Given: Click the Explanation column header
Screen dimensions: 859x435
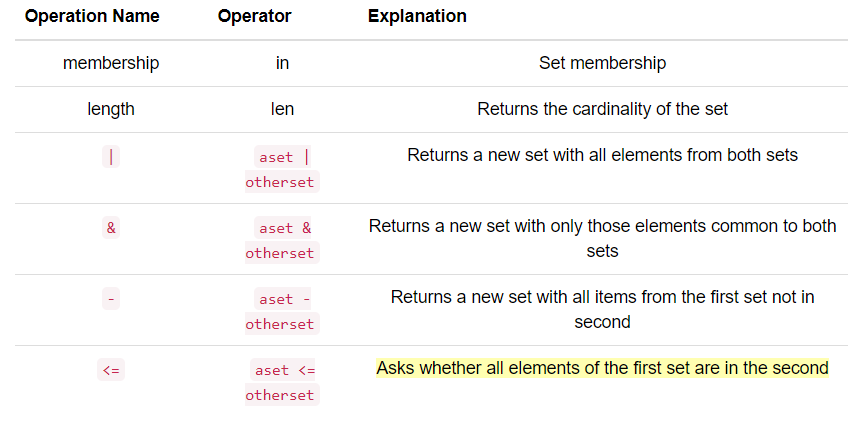Looking at the screenshot, I should 417,16.
